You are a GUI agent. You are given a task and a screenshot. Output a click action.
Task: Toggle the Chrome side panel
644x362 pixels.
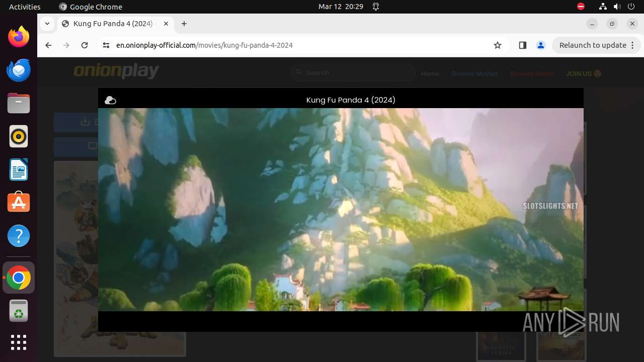click(x=522, y=45)
